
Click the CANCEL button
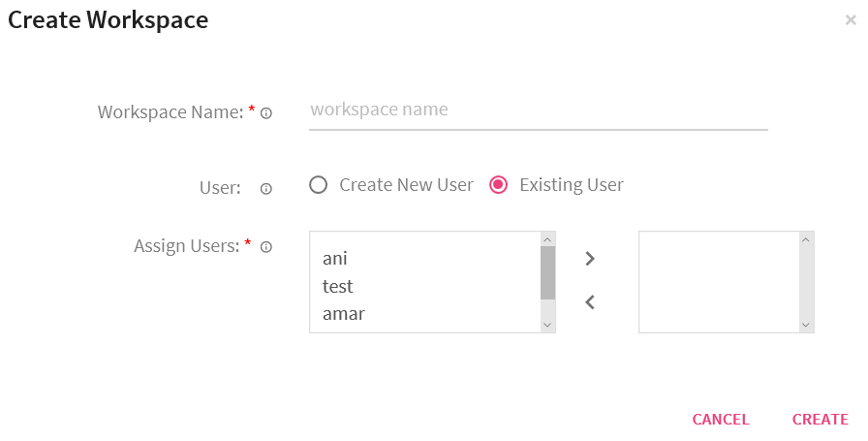tap(721, 420)
